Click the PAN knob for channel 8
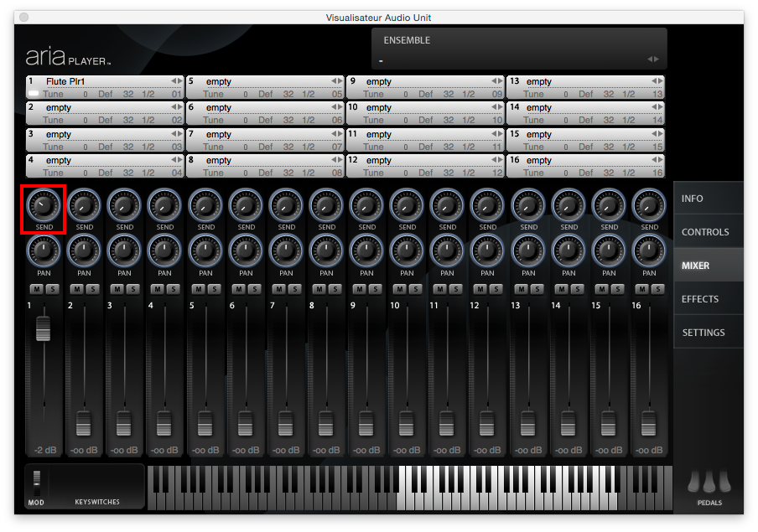Screen dimensions: 758x532 coord(326,249)
